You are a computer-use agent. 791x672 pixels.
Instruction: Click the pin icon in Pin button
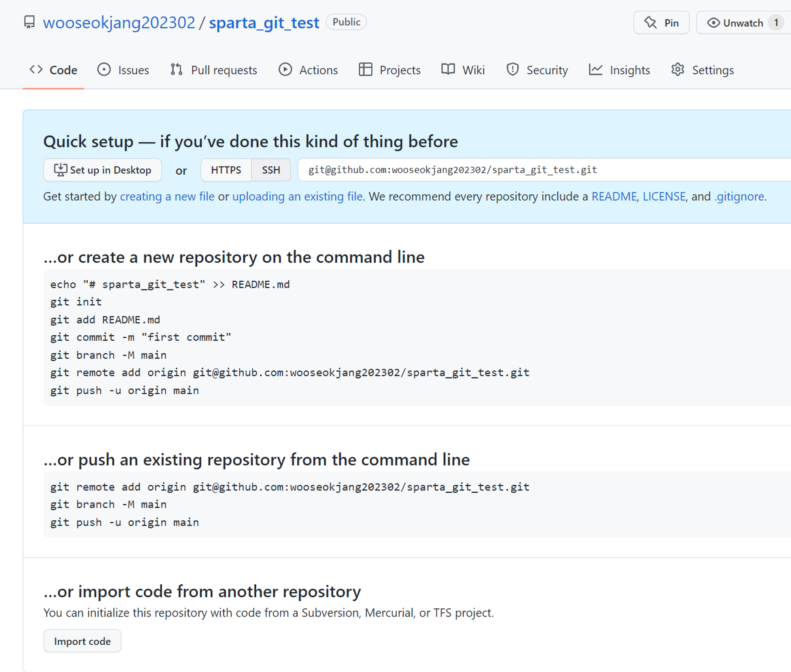650,23
